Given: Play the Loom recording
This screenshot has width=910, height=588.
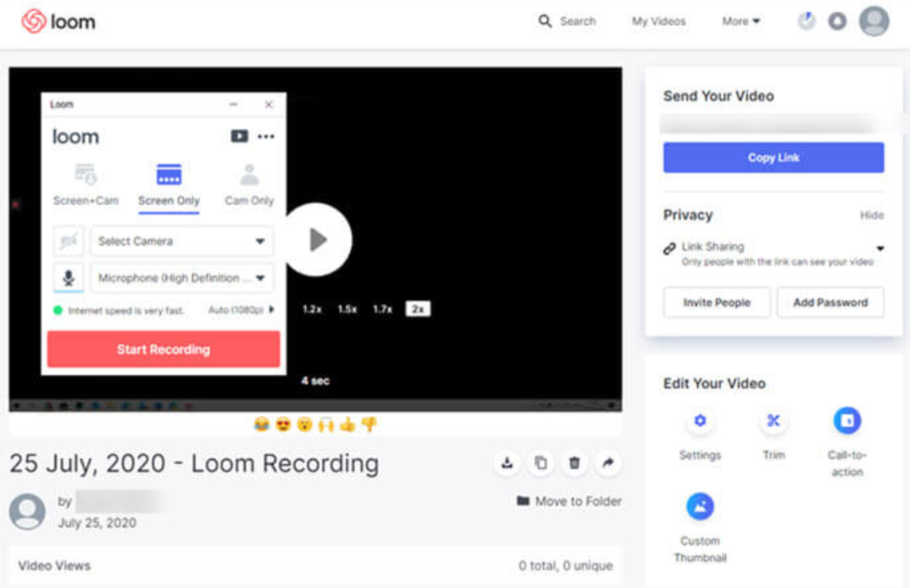Looking at the screenshot, I should (x=319, y=239).
